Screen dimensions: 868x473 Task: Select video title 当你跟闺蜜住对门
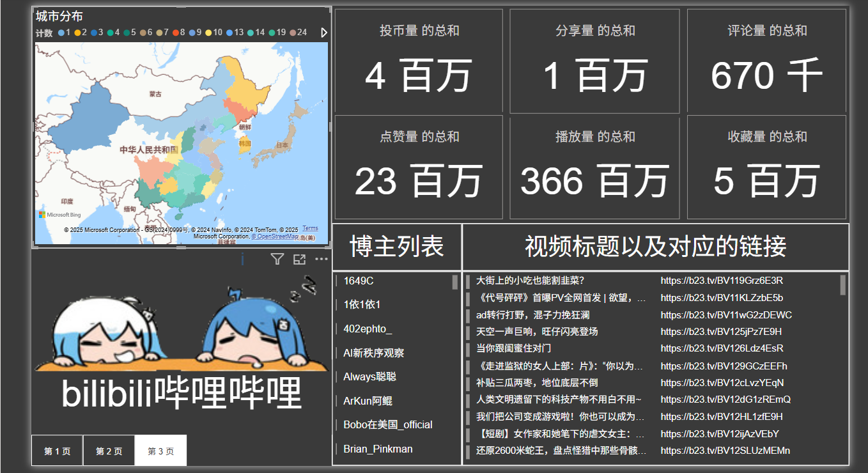[513, 348]
